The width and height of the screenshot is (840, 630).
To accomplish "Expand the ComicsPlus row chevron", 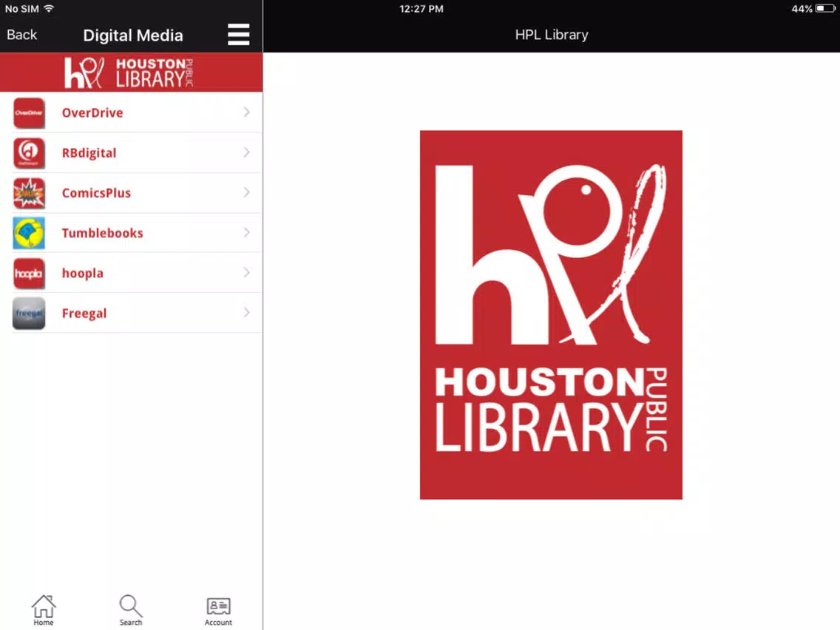I will (246, 192).
